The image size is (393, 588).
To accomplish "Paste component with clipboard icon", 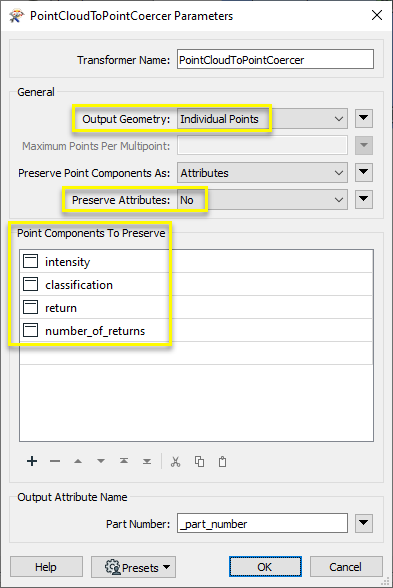I will point(222,461).
